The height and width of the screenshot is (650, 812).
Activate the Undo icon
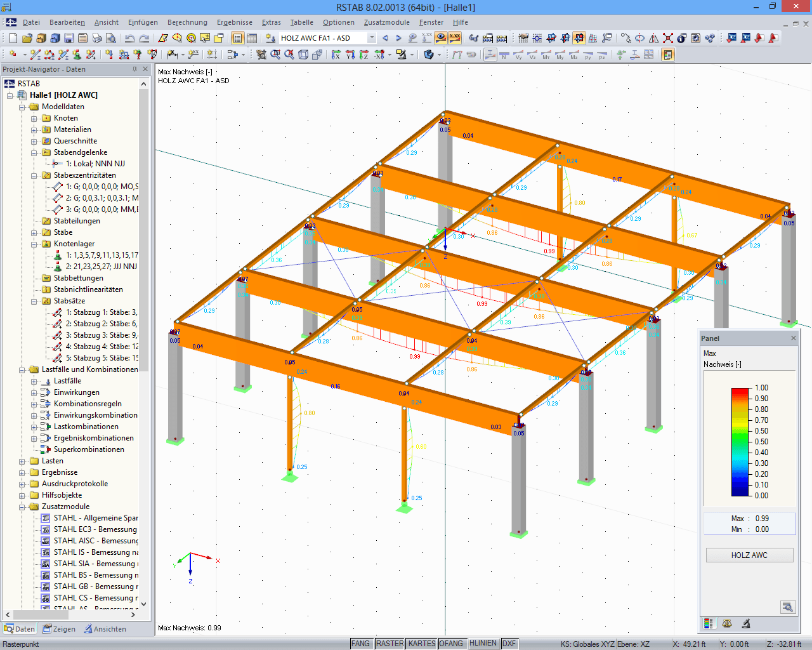coord(131,37)
